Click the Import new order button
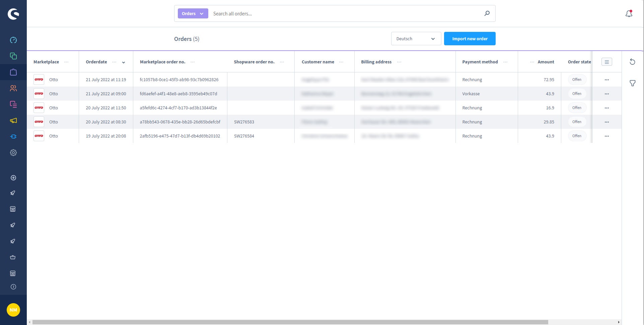The image size is (644, 325). [470, 39]
